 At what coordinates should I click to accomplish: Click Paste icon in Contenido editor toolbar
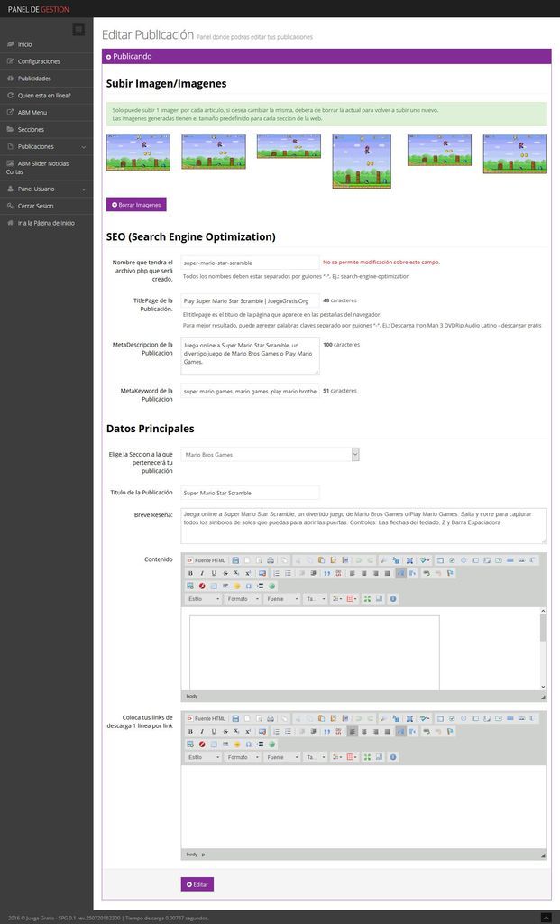pyautogui.click(x=321, y=560)
